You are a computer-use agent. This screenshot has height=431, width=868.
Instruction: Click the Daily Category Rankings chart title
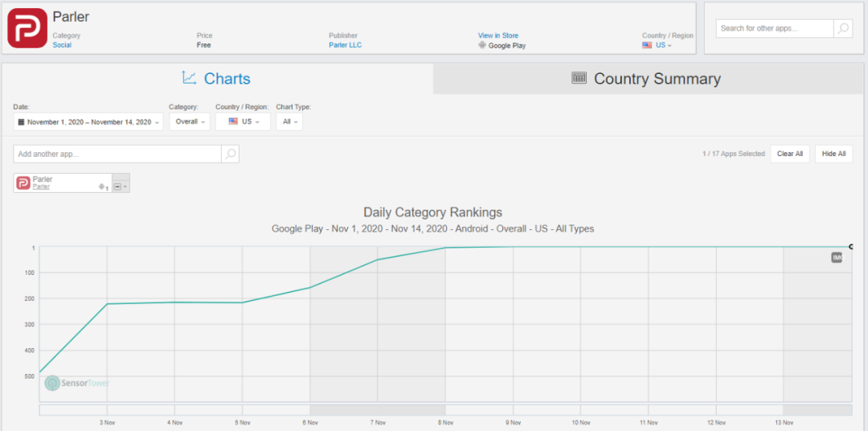433,212
